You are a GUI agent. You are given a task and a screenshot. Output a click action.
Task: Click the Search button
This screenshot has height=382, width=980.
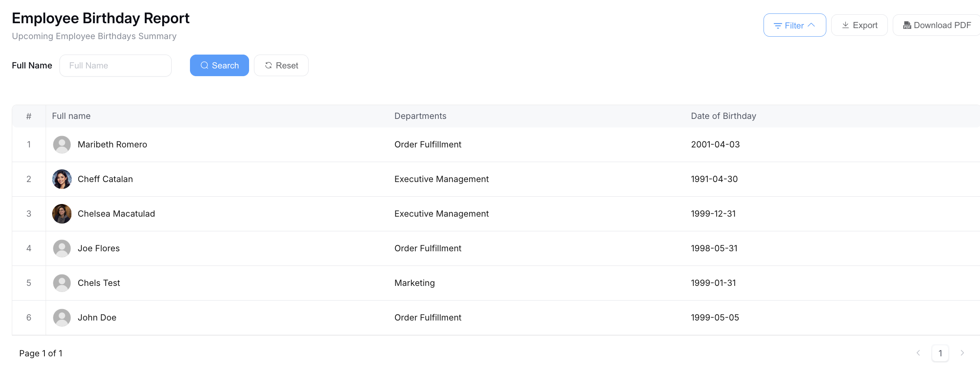tap(219, 66)
